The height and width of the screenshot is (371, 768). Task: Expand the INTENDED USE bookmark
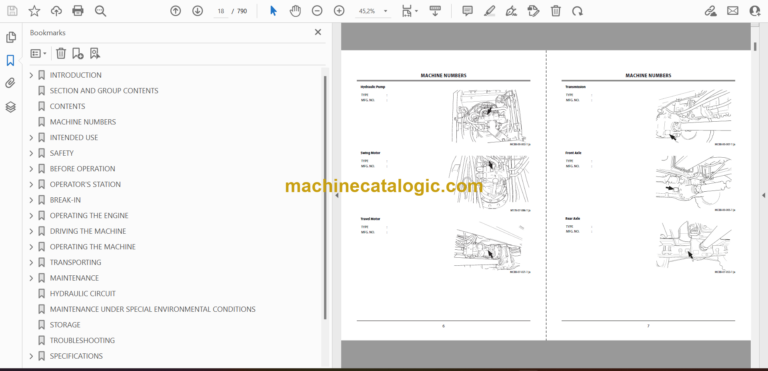coord(31,138)
